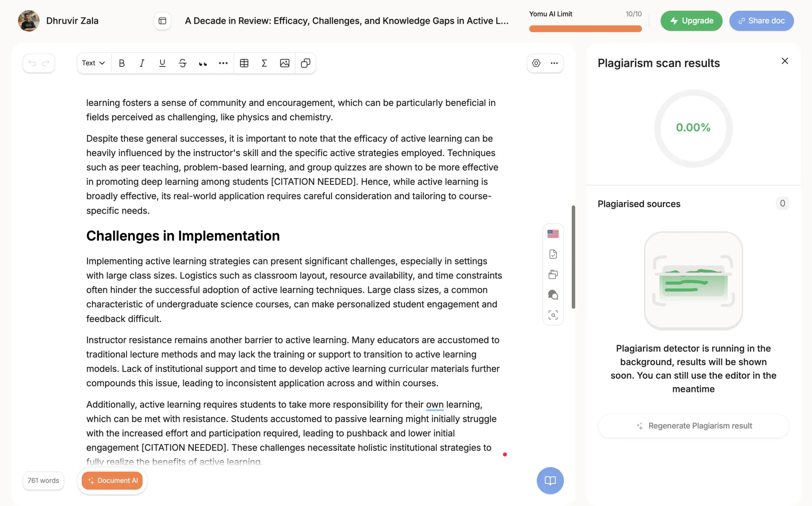Image resolution: width=812 pixels, height=506 pixels.
Task: Click the stacked files icon in side rail
Action: (x=553, y=275)
